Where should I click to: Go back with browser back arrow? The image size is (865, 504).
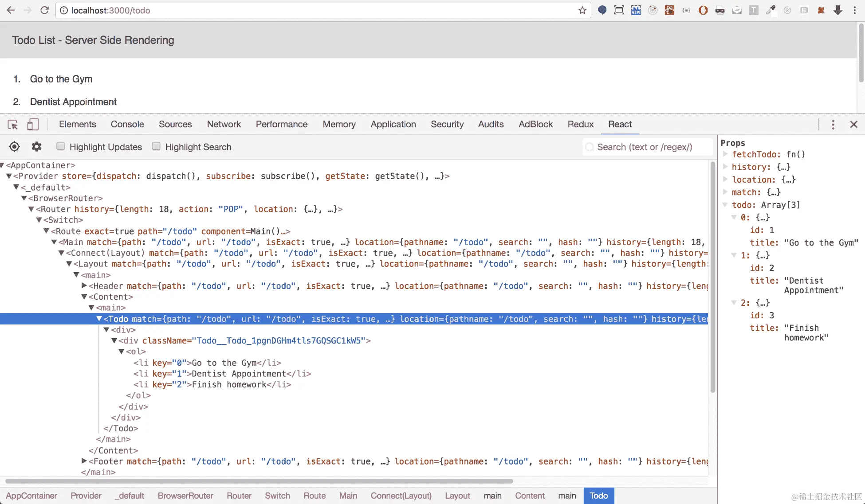pyautogui.click(x=11, y=10)
